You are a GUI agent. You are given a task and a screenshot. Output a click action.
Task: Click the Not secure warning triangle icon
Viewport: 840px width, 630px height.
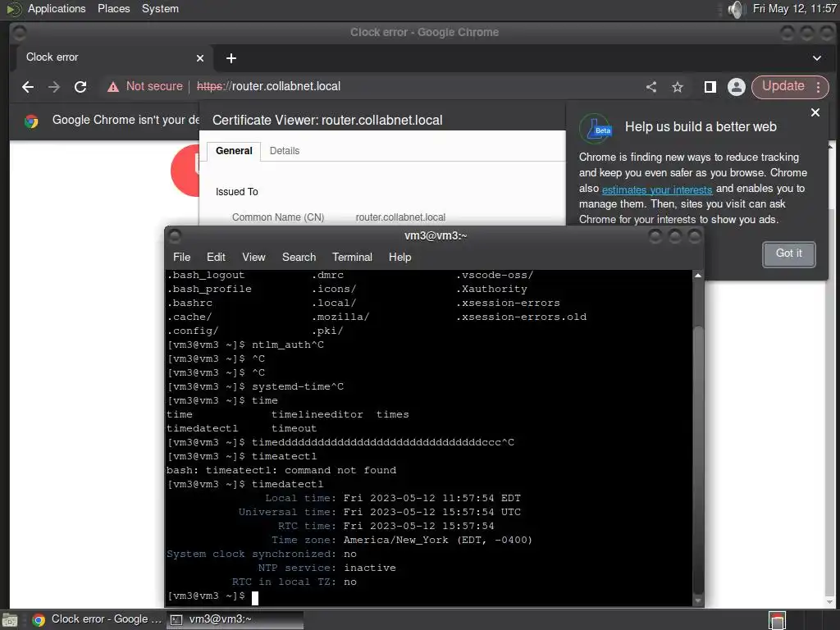[x=113, y=87]
